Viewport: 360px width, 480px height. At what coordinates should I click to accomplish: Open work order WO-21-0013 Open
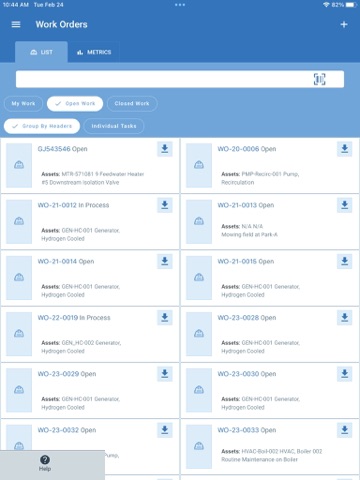tap(246, 205)
